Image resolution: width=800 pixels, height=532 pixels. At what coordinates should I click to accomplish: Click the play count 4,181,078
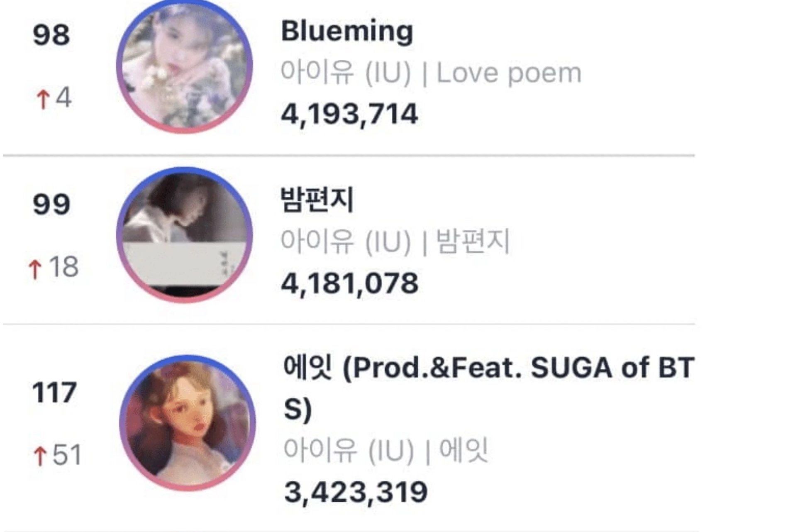tap(349, 283)
